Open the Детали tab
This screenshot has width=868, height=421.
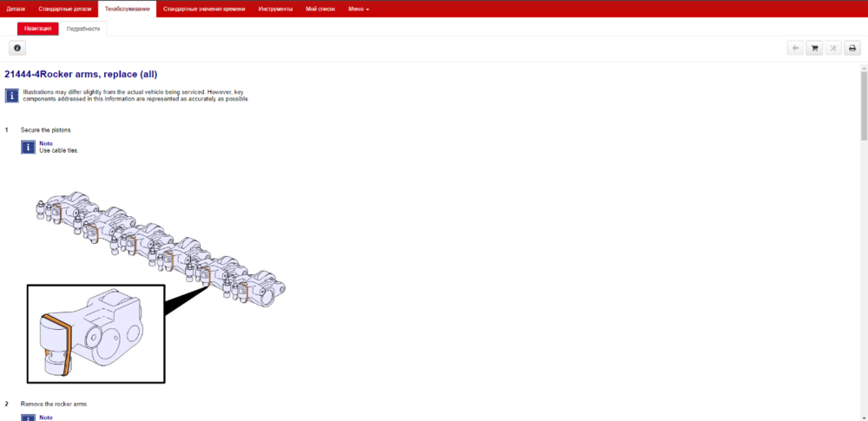click(16, 9)
